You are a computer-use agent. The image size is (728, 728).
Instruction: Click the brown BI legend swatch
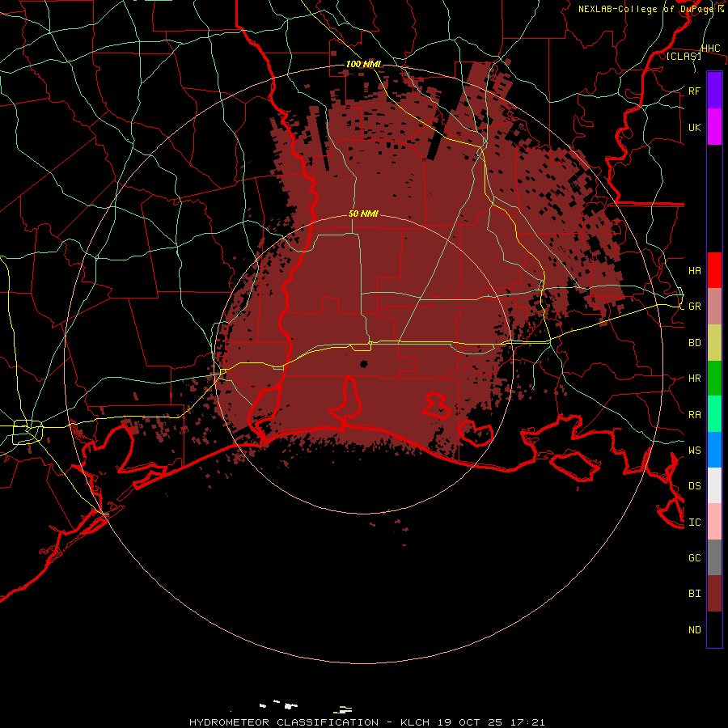[x=714, y=594]
